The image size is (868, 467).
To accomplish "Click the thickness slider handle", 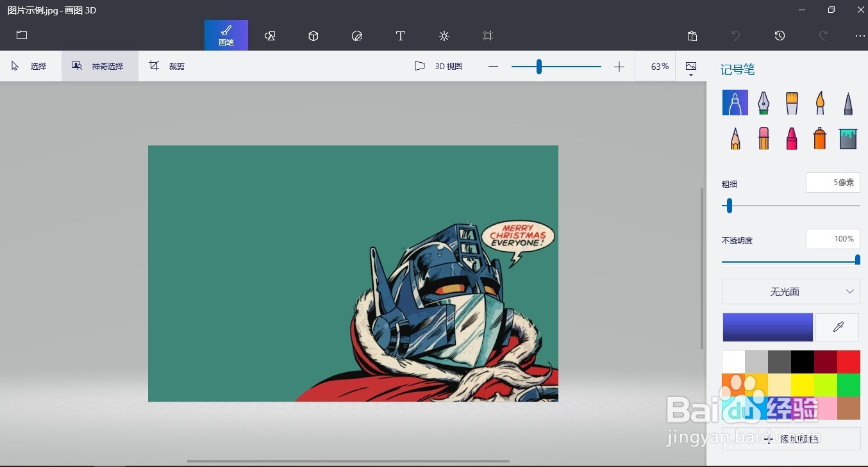I will (730, 206).
